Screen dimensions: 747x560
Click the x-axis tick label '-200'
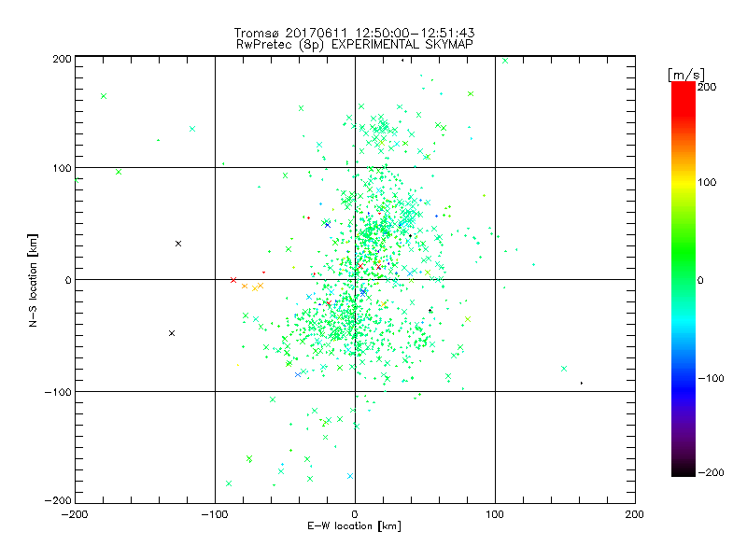click(75, 514)
